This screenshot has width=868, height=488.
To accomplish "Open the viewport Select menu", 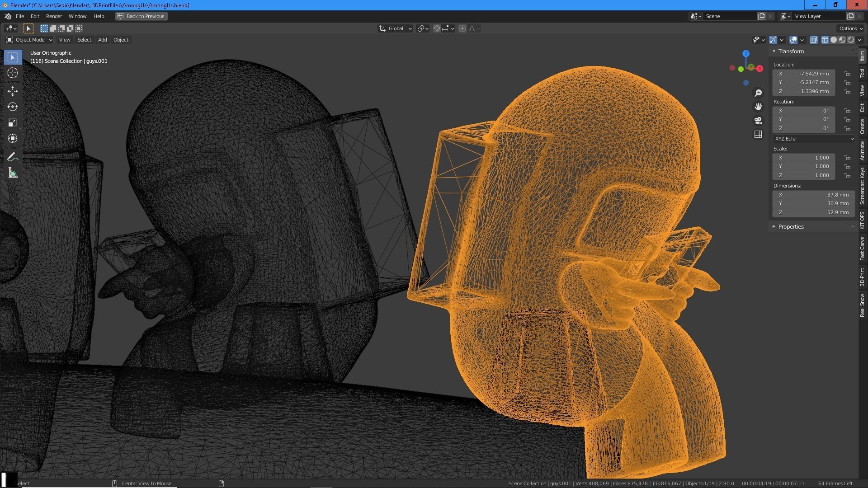I will [84, 40].
